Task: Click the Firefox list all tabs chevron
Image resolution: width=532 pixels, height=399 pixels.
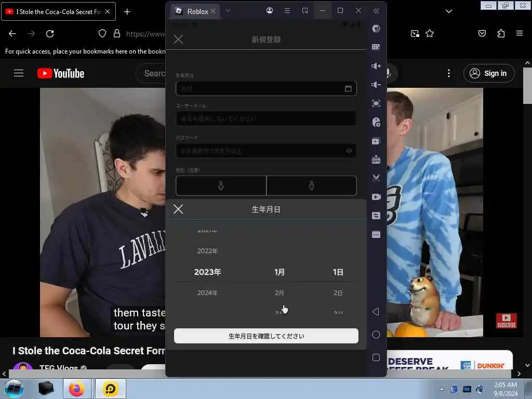Action: [448, 11]
